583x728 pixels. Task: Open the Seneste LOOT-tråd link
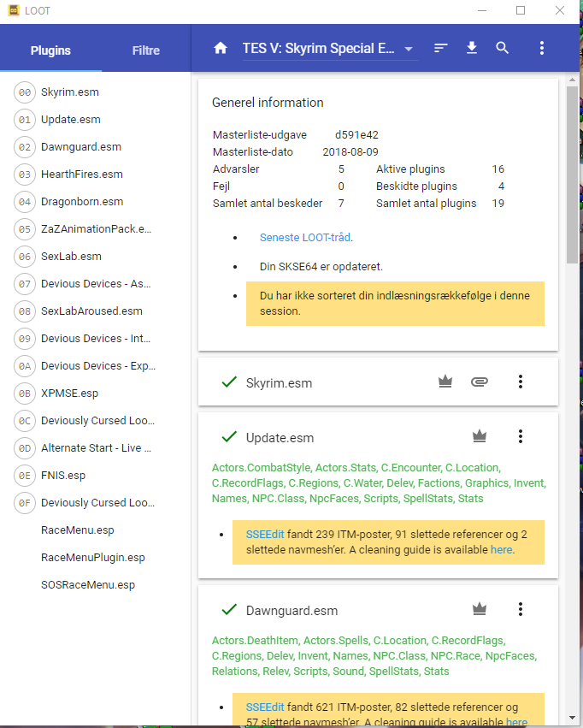pos(304,237)
